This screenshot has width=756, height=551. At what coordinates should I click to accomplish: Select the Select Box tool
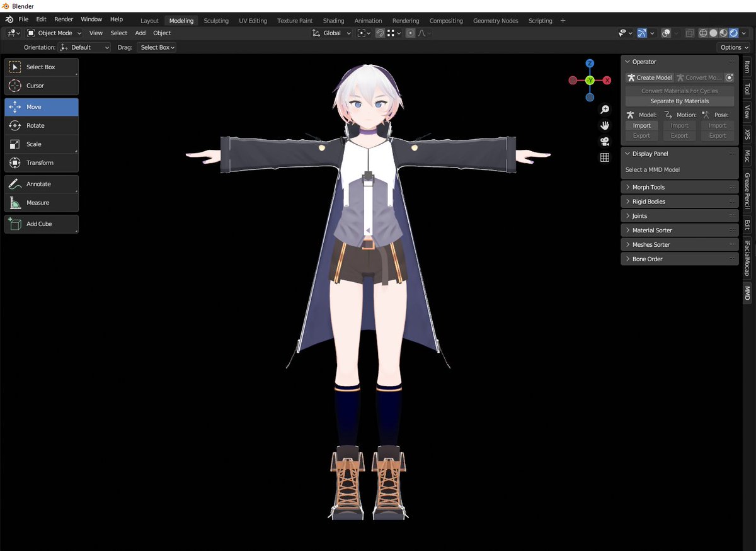[42, 67]
